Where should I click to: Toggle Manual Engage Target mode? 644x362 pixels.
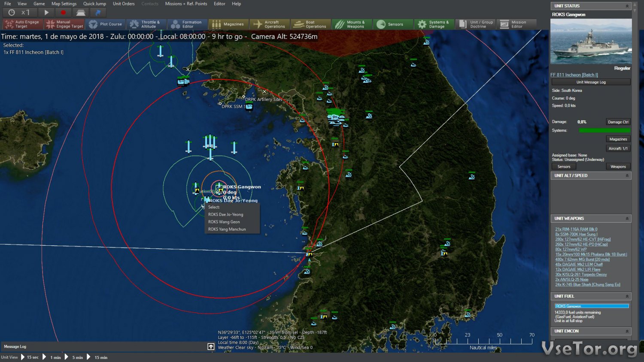pyautogui.click(x=64, y=24)
